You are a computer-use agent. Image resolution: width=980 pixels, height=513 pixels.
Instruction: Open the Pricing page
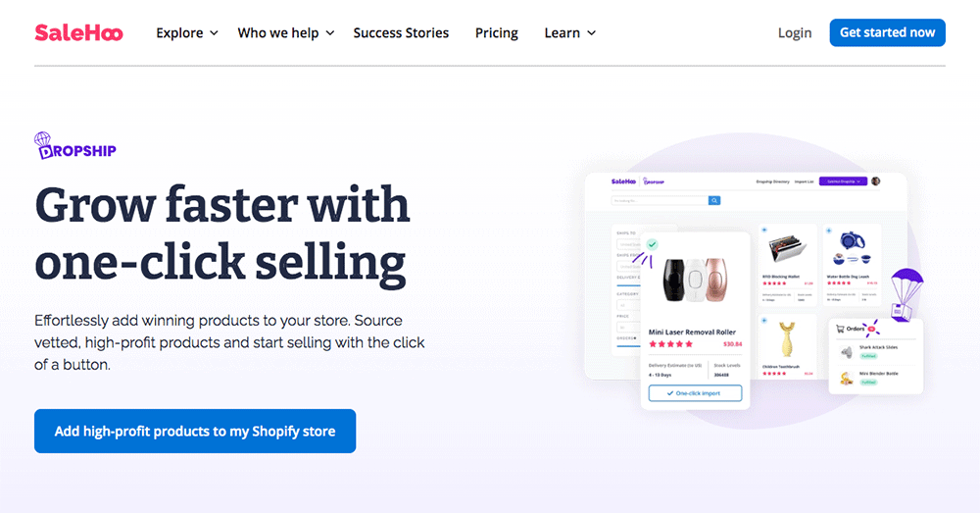point(496,32)
